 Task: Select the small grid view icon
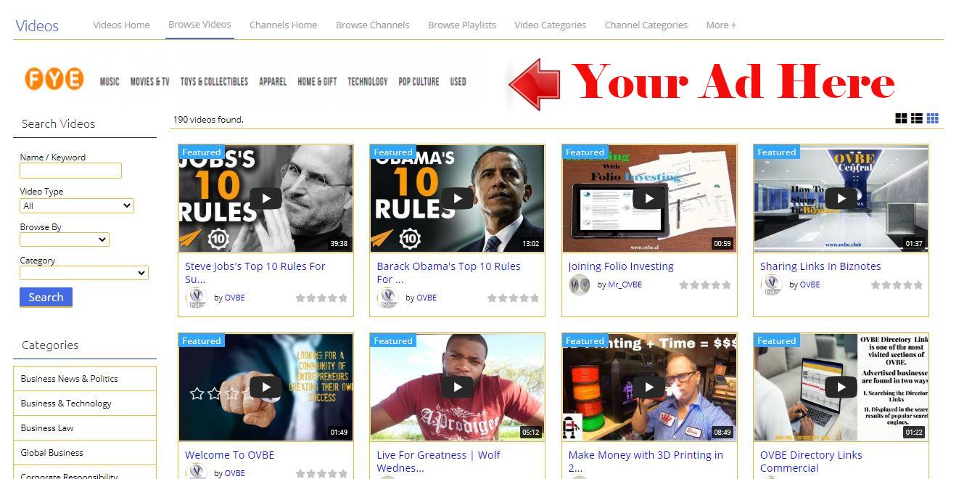pos(933,118)
